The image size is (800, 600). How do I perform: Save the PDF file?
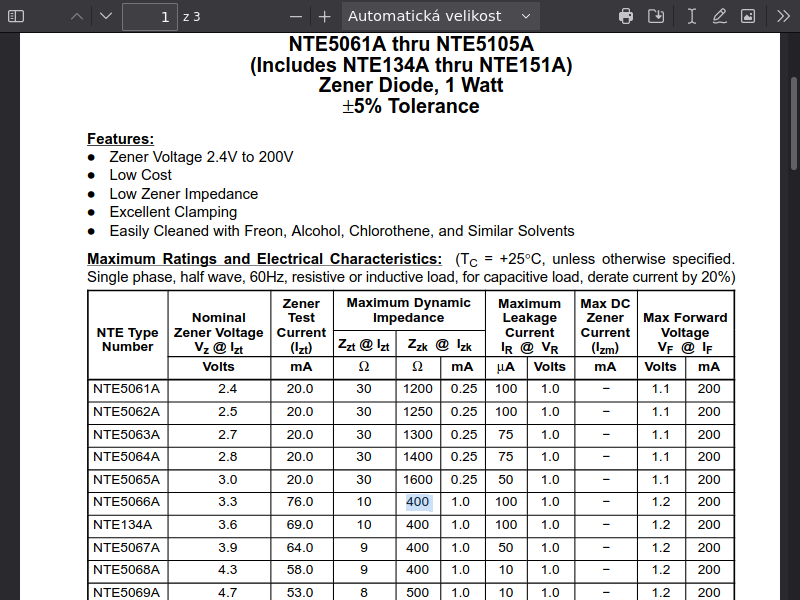(x=656, y=16)
